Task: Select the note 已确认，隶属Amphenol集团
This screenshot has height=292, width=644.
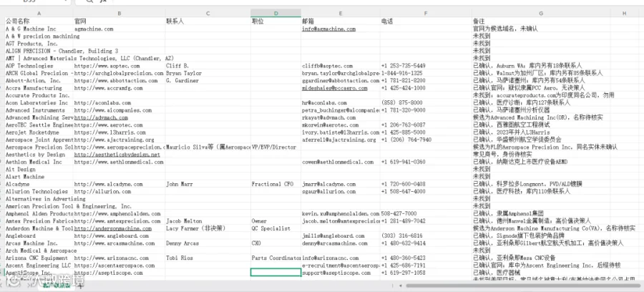Action: 541,213
